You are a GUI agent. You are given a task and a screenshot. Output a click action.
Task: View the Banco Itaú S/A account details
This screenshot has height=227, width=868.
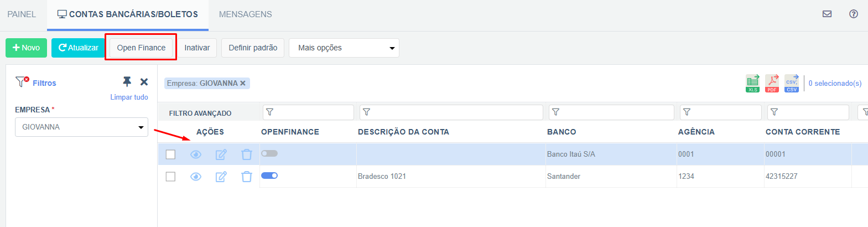[196, 154]
